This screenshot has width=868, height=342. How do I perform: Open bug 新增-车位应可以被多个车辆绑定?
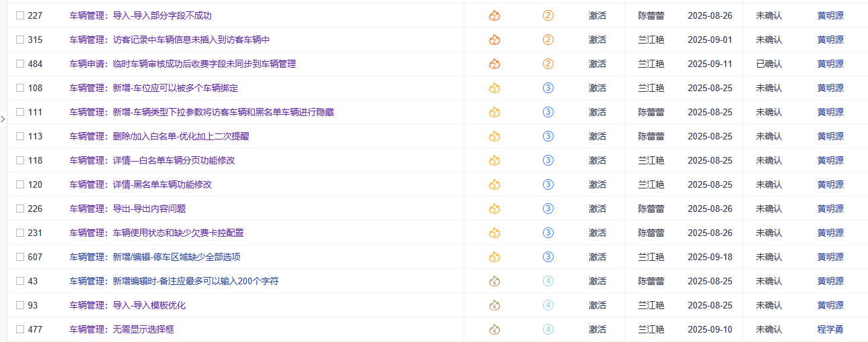tap(153, 88)
